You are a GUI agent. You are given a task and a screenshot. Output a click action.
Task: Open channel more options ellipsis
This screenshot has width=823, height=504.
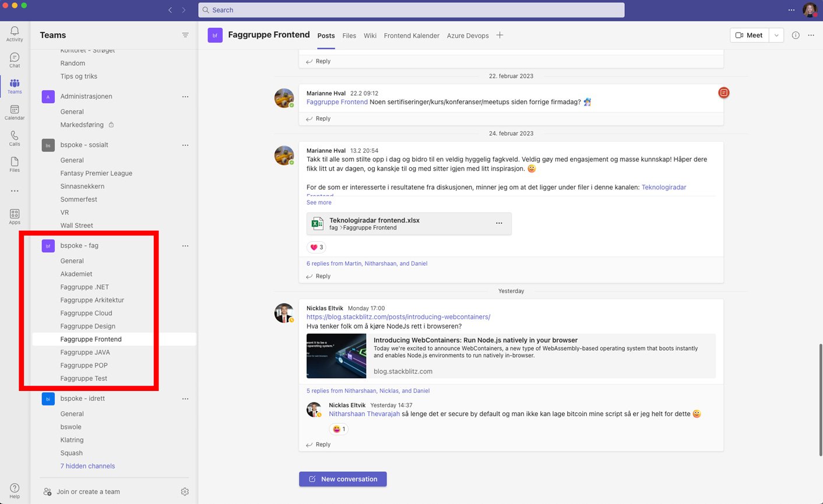(811, 35)
